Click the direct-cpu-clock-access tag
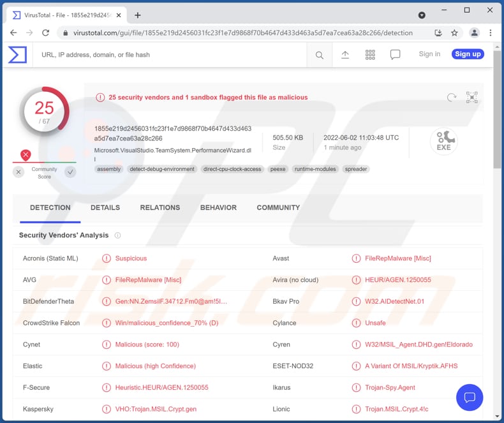 click(232, 169)
